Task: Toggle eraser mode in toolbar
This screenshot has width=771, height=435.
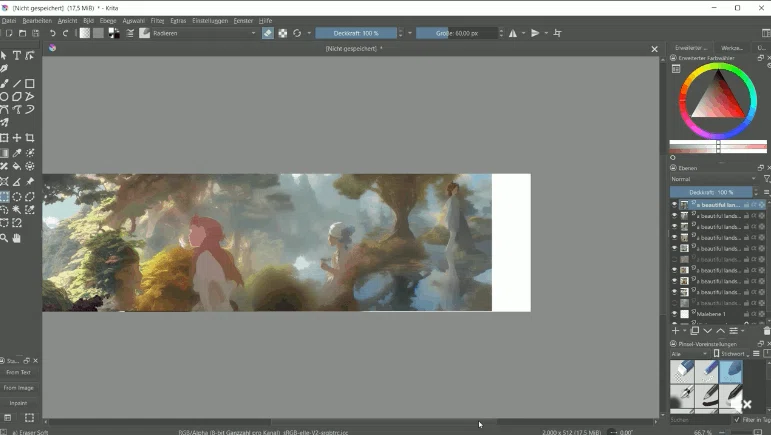Action: point(267,33)
